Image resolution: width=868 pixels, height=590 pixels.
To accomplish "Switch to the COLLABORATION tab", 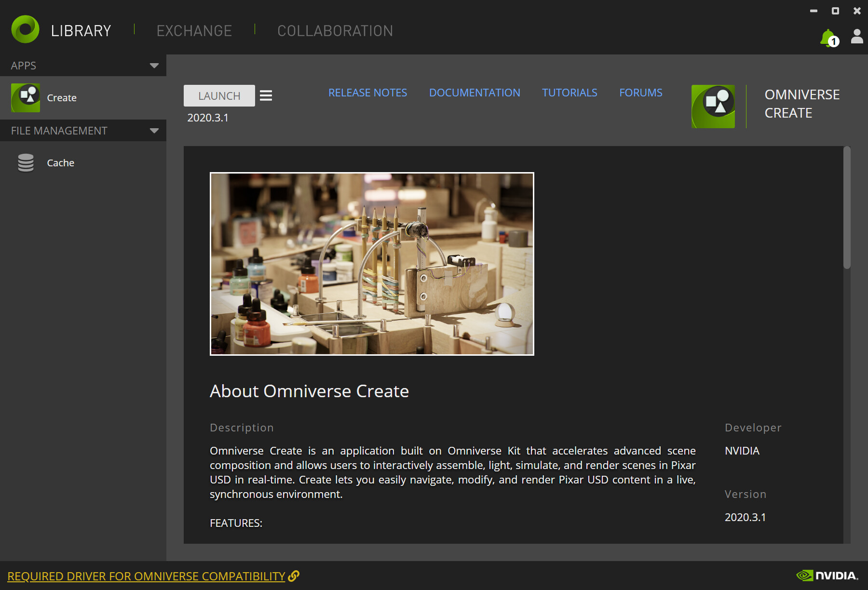I will pos(335,31).
